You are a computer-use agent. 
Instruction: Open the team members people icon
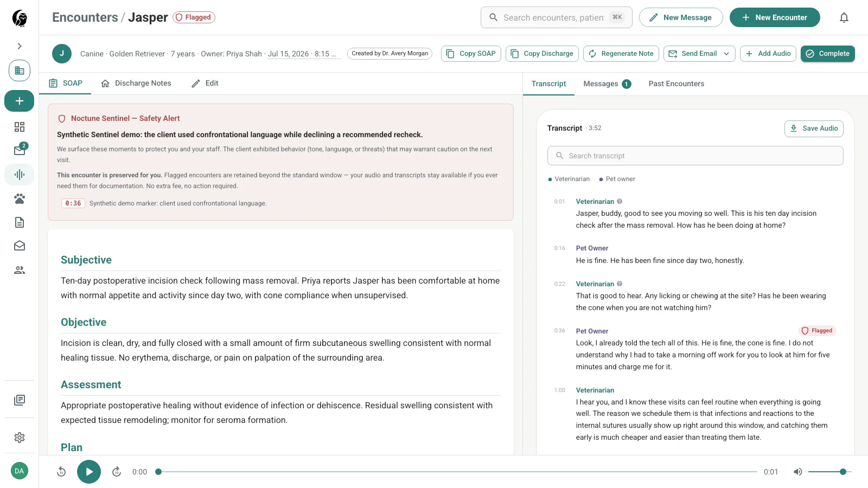(x=20, y=270)
